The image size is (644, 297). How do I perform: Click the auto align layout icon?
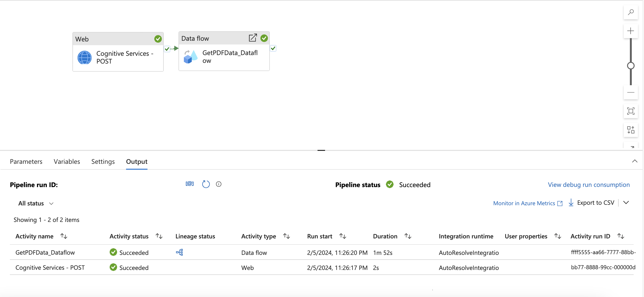[x=631, y=130]
